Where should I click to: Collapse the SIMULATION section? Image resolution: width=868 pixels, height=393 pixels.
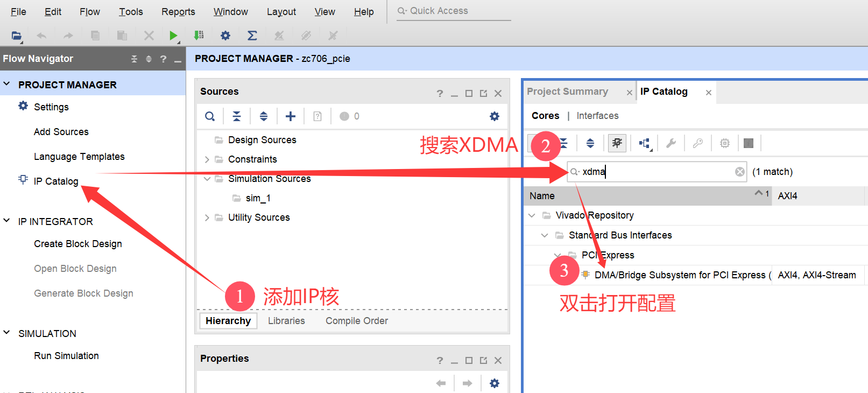7,333
